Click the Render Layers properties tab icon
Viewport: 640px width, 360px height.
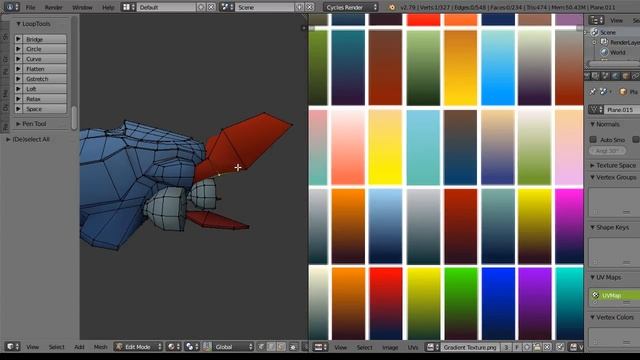596,76
